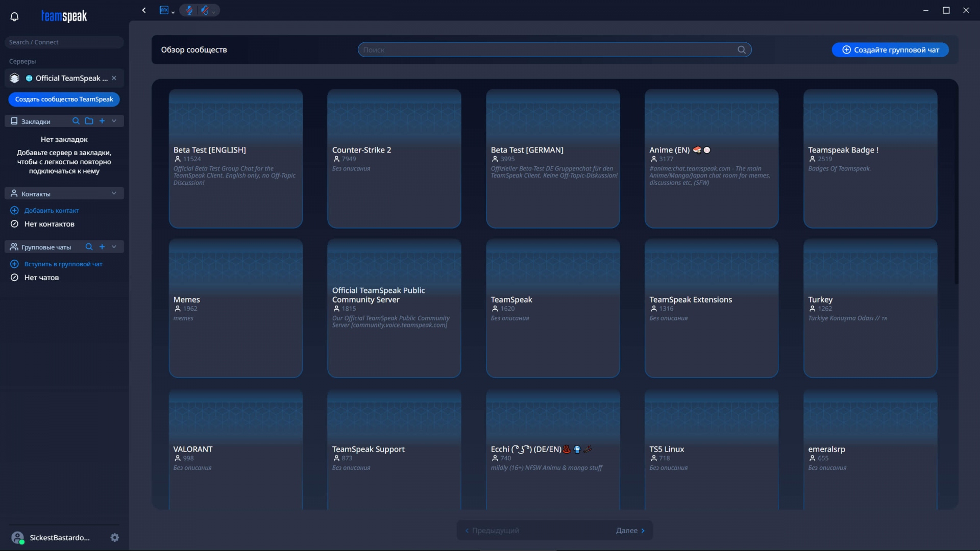Click Вступить в групповой чат link

click(x=63, y=264)
